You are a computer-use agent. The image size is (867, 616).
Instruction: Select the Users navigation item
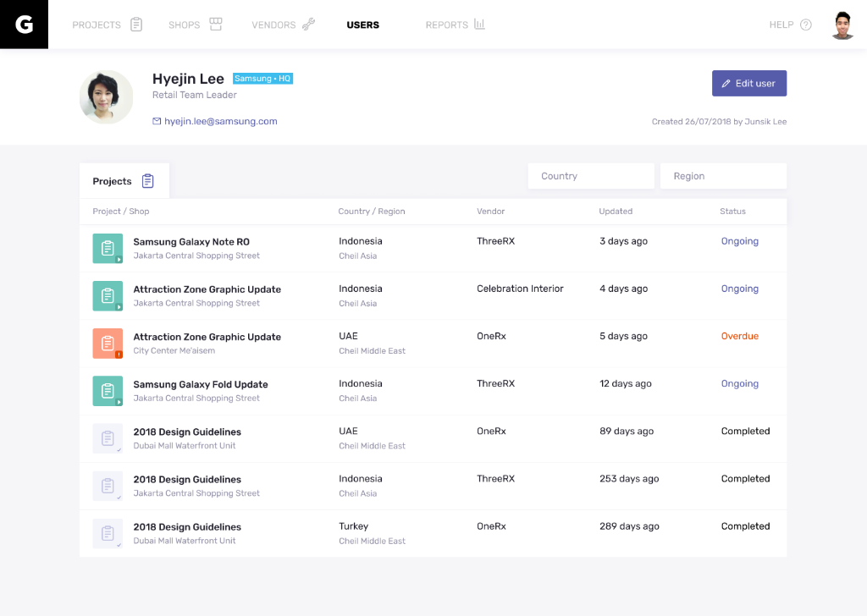pyautogui.click(x=362, y=25)
